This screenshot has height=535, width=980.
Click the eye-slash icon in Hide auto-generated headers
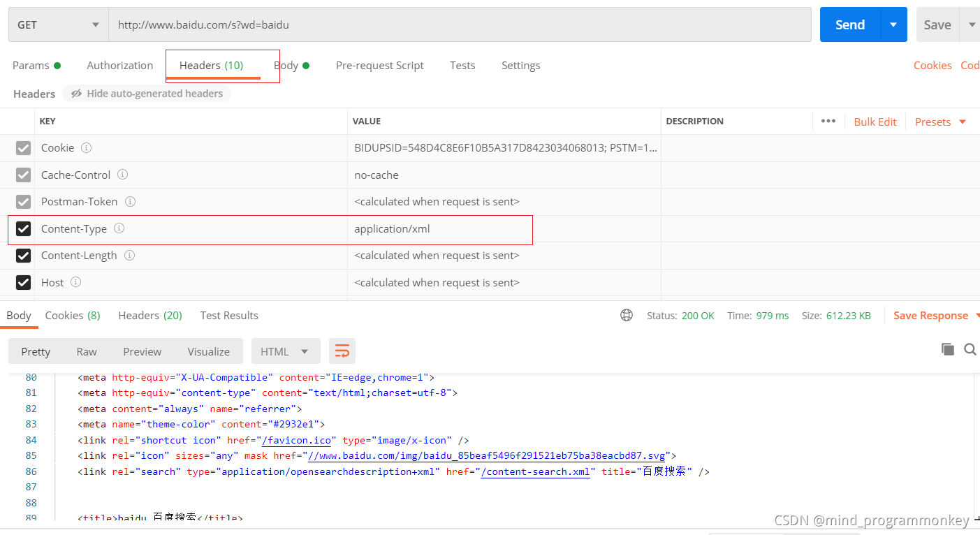75,94
